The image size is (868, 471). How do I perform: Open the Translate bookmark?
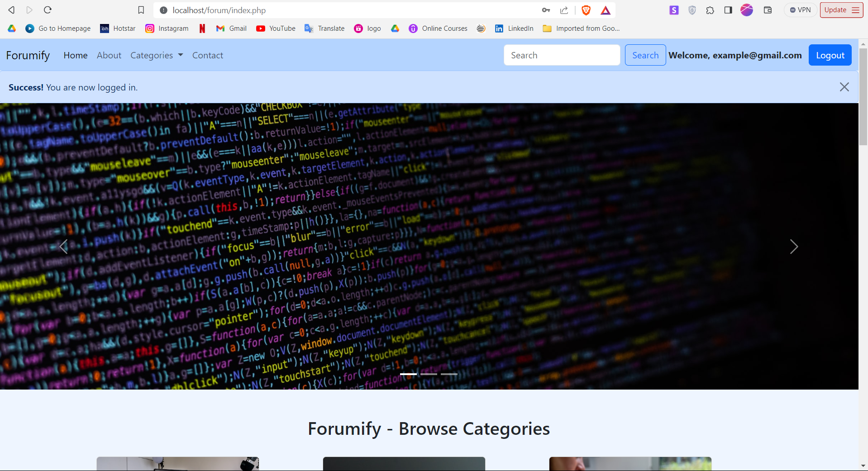click(x=324, y=29)
